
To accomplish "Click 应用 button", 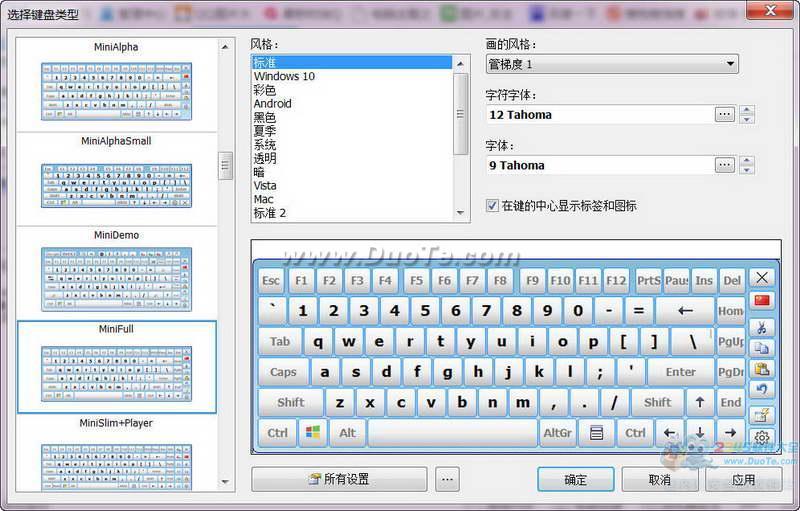I will [x=743, y=479].
